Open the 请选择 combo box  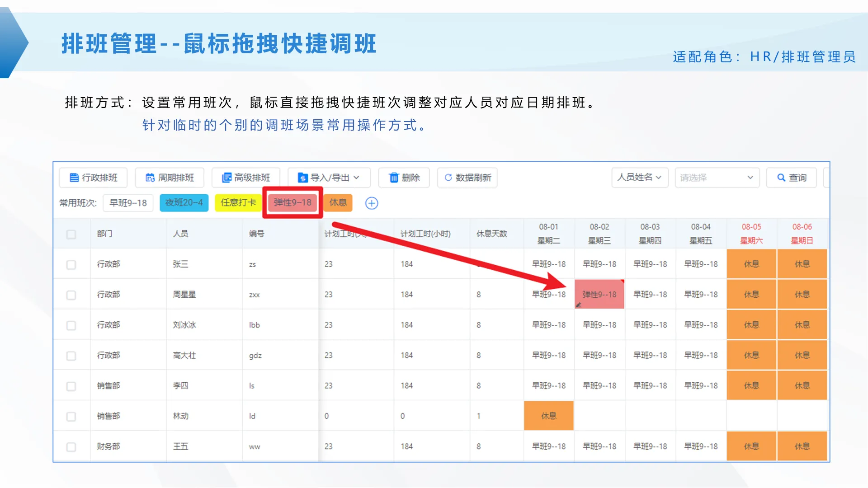point(717,178)
